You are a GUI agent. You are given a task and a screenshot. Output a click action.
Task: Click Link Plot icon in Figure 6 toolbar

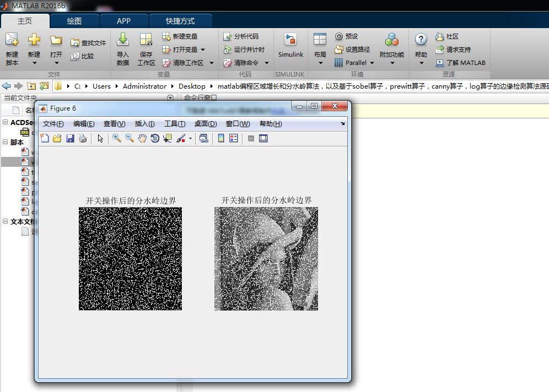204,139
